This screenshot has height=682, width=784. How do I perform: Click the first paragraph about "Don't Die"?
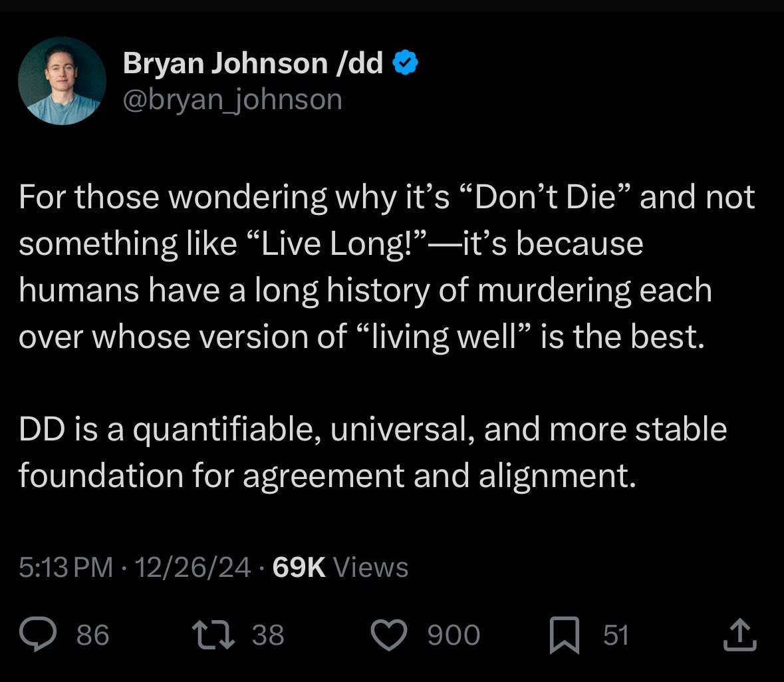pyautogui.click(x=387, y=267)
